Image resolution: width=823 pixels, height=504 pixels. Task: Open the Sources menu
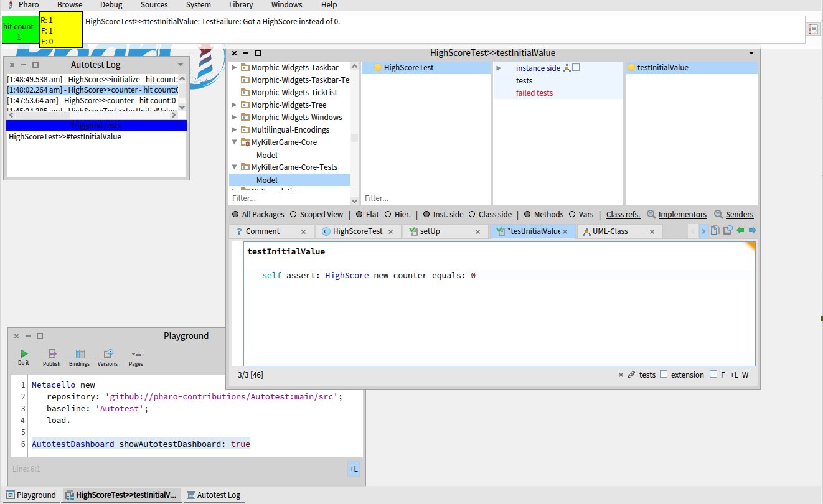154,5
